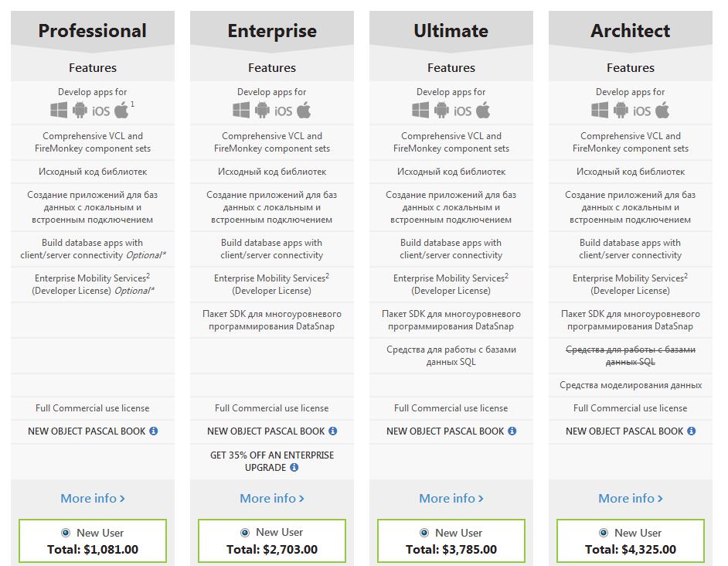Click info icon under Enterprise upgrade offer
728x566 pixels.
[294, 468]
